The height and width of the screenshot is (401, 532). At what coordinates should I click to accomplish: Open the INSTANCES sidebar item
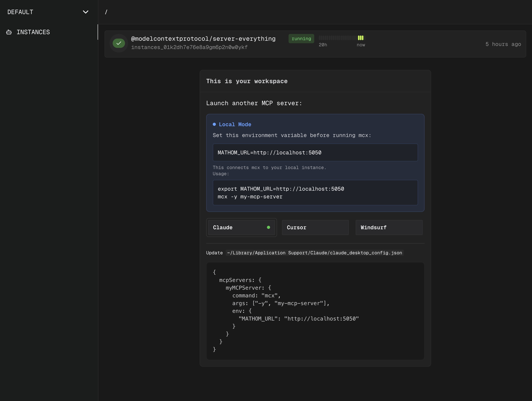tap(49, 32)
